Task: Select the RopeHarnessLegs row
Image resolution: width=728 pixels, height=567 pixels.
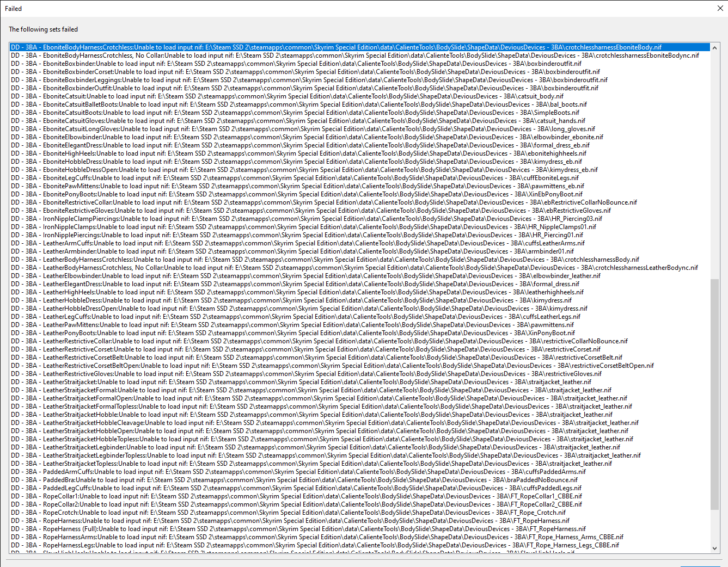Action: (360, 545)
